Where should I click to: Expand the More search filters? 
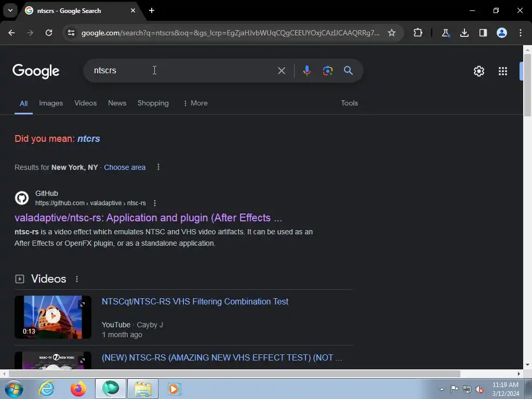tap(195, 103)
